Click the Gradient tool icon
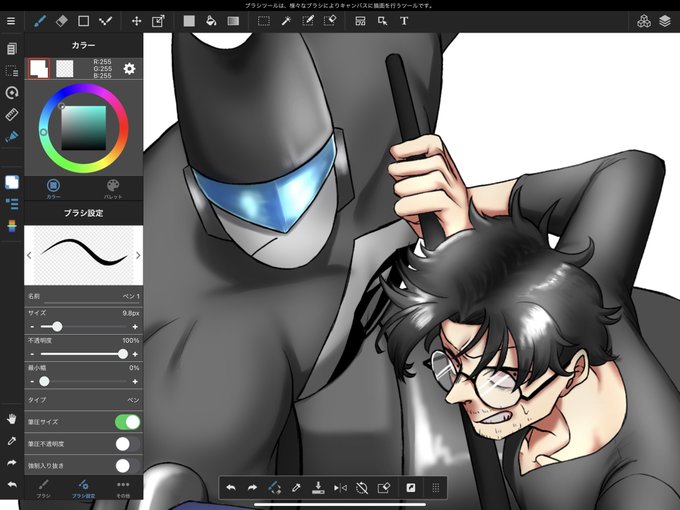Image resolution: width=680 pixels, height=510 pixels. (233, 21)
